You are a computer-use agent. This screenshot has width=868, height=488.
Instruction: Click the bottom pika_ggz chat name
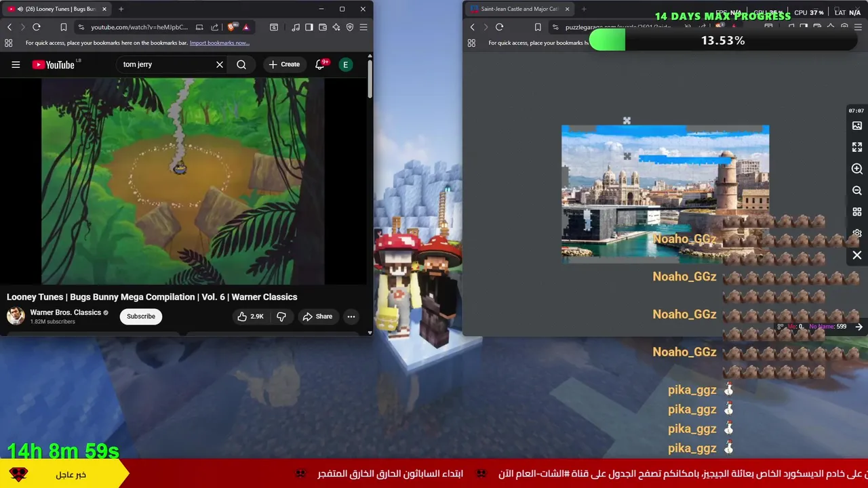coord(692,448)
